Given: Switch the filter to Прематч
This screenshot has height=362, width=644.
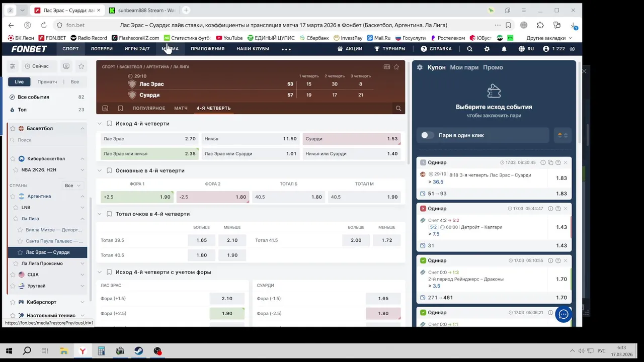Looking at the screenshot, I should [47, 82].
